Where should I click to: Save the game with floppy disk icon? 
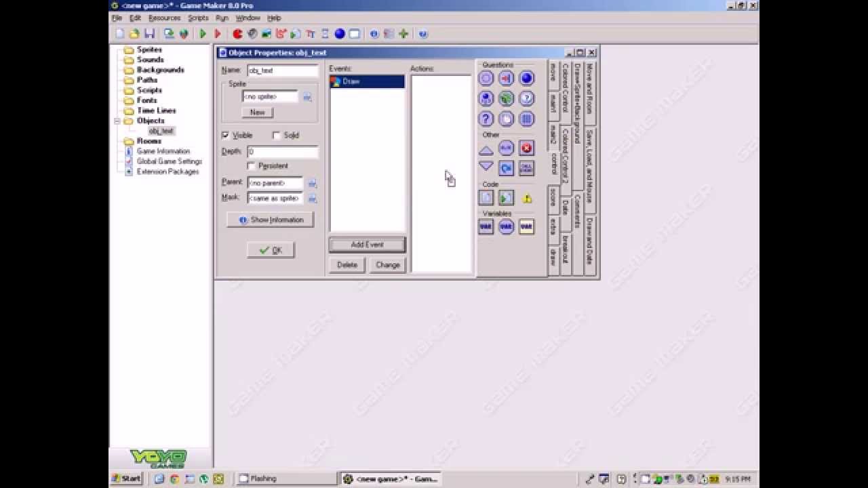[149, 34]
